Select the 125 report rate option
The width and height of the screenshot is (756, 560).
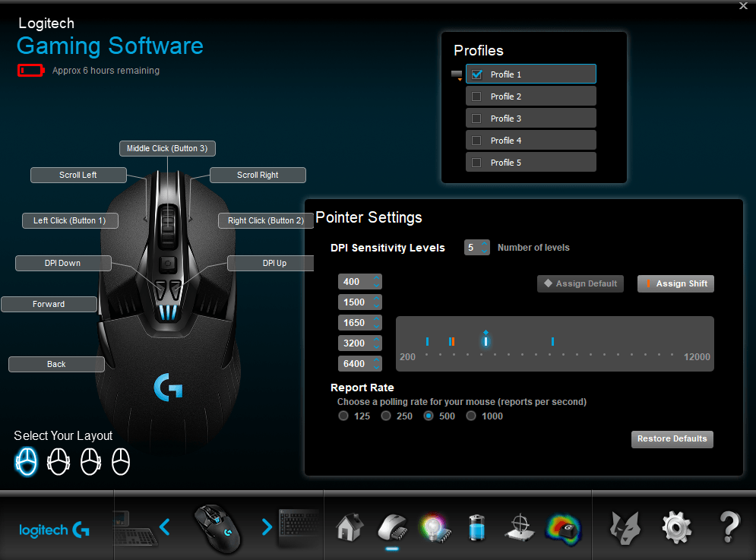pos(343,416)
